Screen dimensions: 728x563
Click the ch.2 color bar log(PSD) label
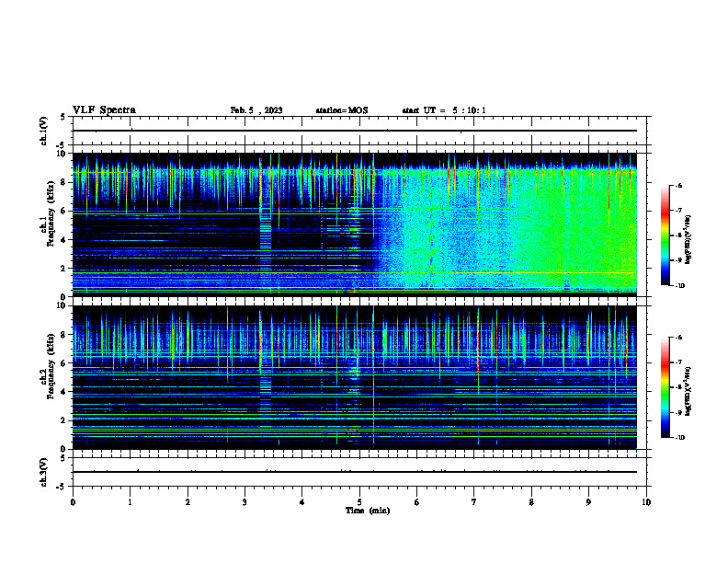click(688, 391)
